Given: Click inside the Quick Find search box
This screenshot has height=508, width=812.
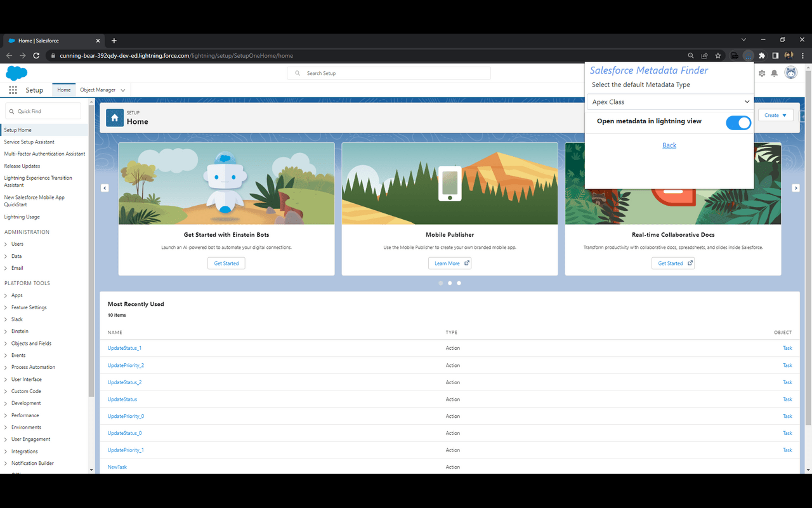Looking at the screenshot, I should pos(43,110).
